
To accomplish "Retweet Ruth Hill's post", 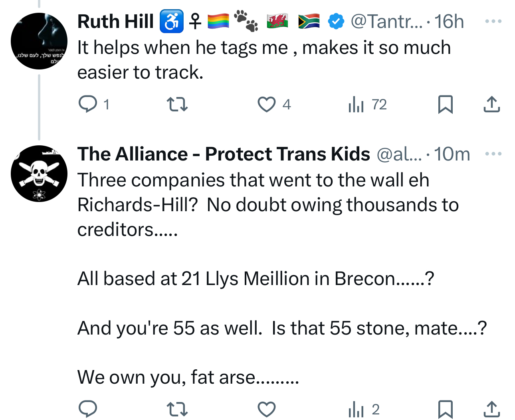I will (177, 105).
